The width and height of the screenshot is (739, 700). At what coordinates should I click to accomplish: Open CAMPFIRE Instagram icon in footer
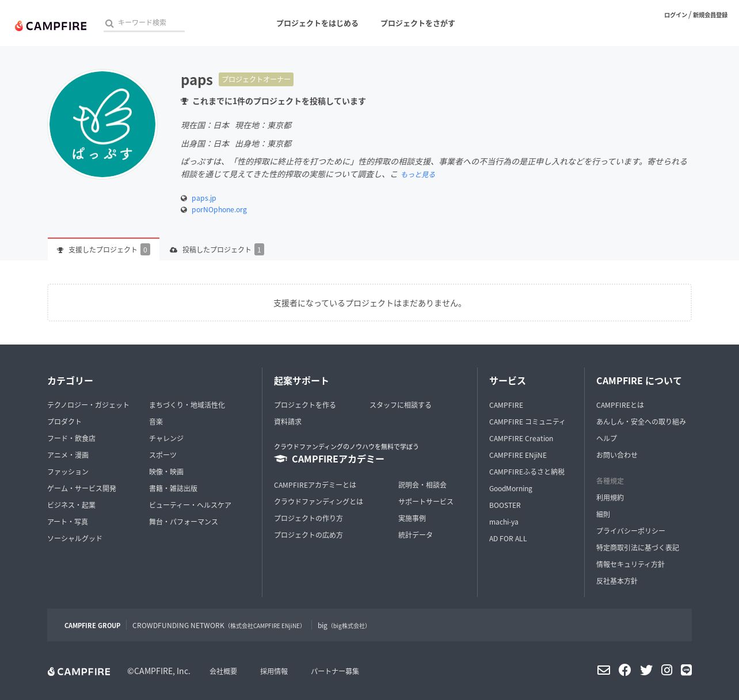[x=666, y=670]
